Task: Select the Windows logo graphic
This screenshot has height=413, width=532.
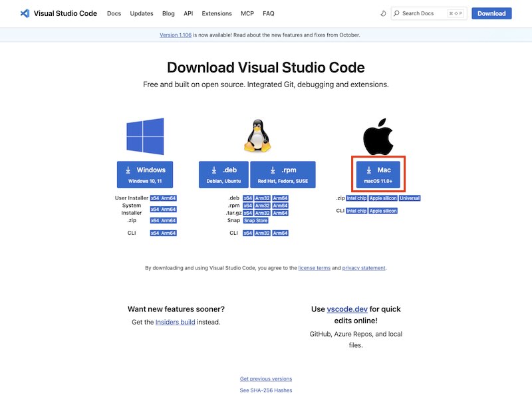Action: [x=145, y=136]
